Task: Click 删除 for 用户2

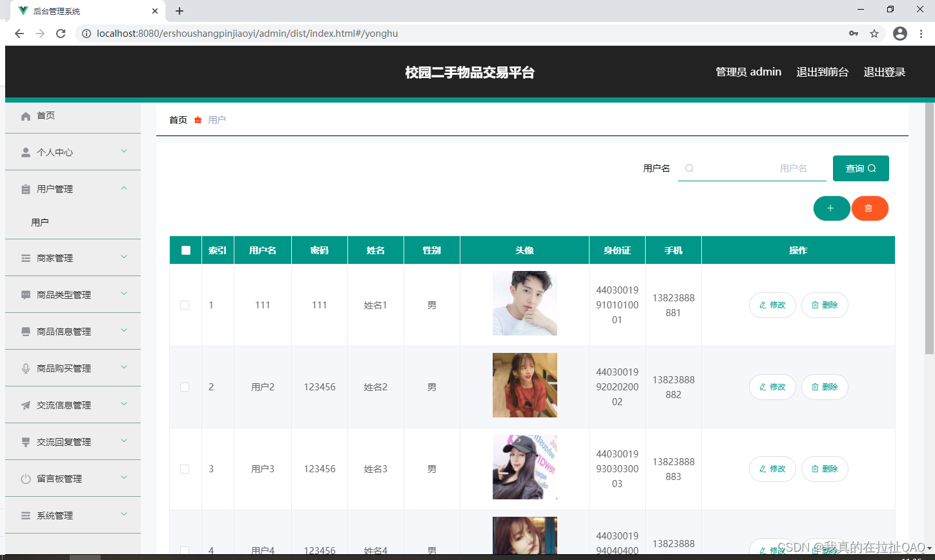Action: point(825,387)
